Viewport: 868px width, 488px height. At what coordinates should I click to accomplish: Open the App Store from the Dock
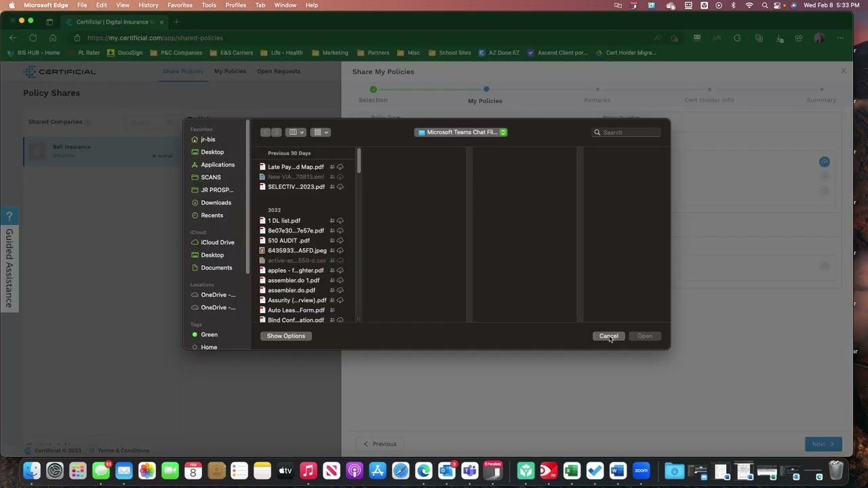tap(377, 470)
